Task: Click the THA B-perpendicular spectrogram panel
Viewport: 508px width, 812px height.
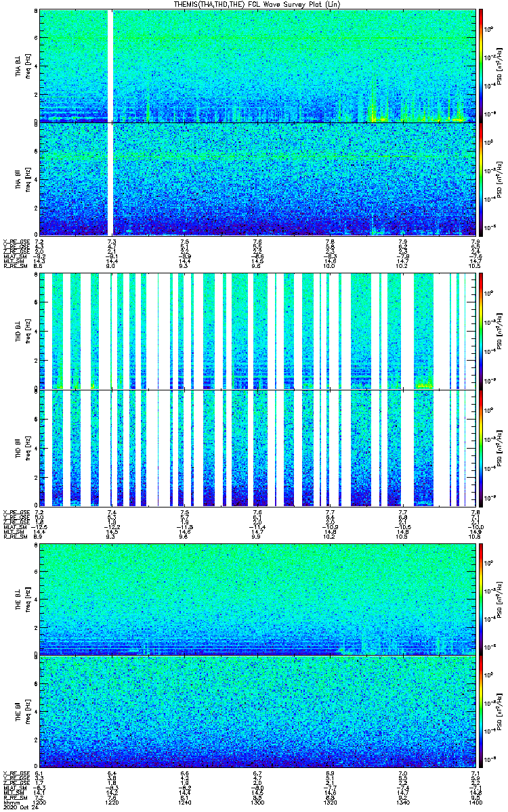Action: [257, 66]
